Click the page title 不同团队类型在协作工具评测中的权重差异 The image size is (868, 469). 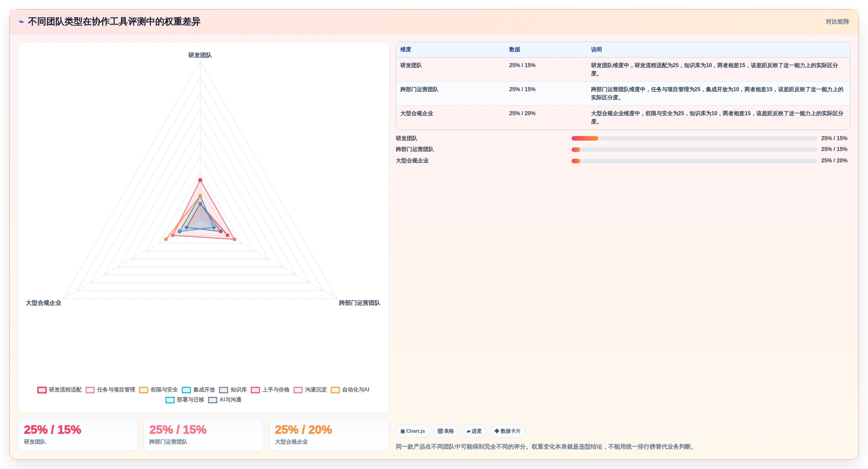[114, 22]
